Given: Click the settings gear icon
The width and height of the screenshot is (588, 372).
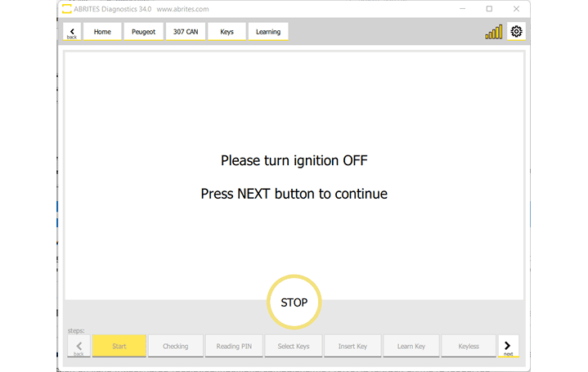Looking at the screenshot, I should click(516, 32).
